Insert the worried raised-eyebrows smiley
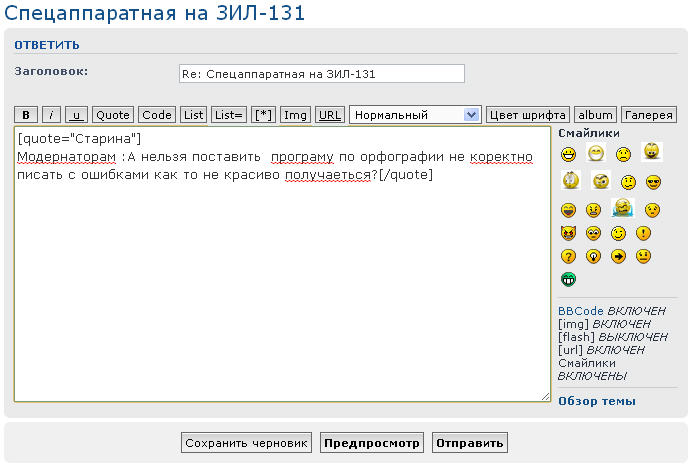 [x=652, y=210]
